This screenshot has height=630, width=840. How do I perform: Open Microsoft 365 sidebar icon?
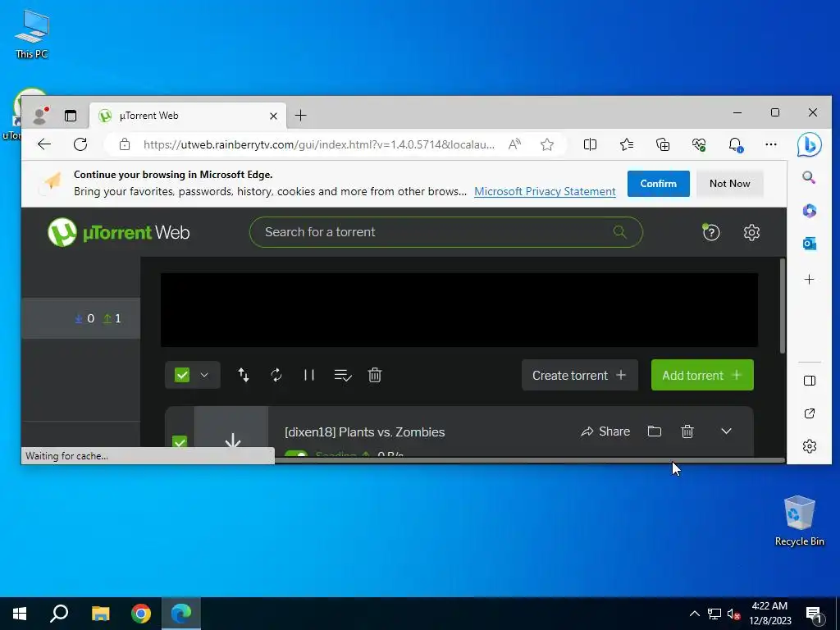[x=809, y=211]
